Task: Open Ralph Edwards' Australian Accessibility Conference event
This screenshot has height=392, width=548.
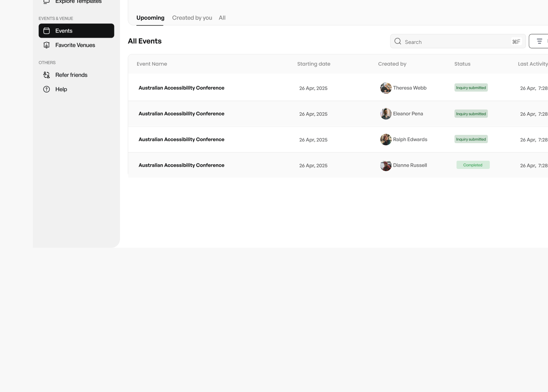Action: 181,140
